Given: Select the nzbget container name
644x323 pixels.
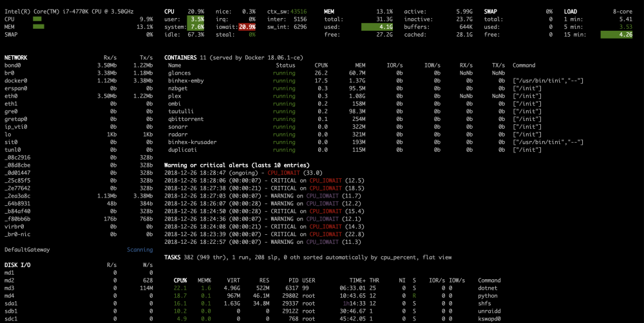Looking at the screenshot, I should (178, 88).
